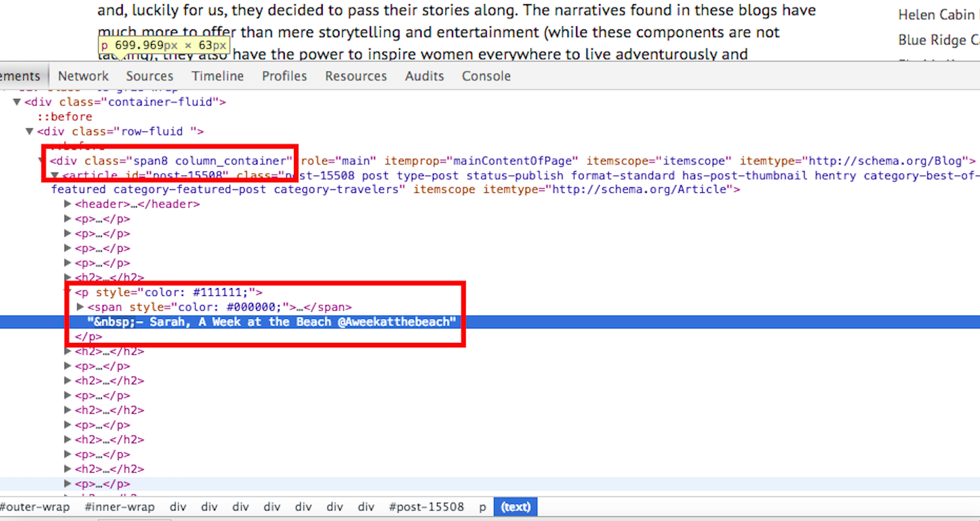Open the Resources tab
The image size is (980, 521).
(x=356, y=76)
